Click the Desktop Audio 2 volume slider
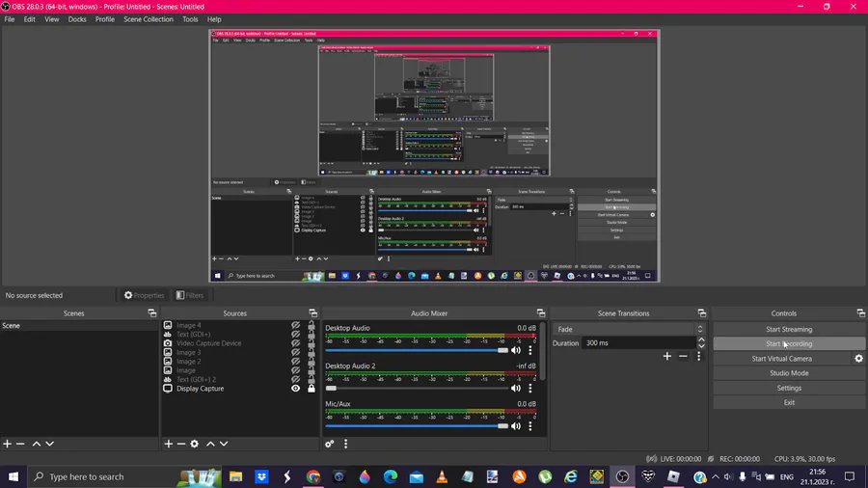868x488 pixels. coord(417,389)
